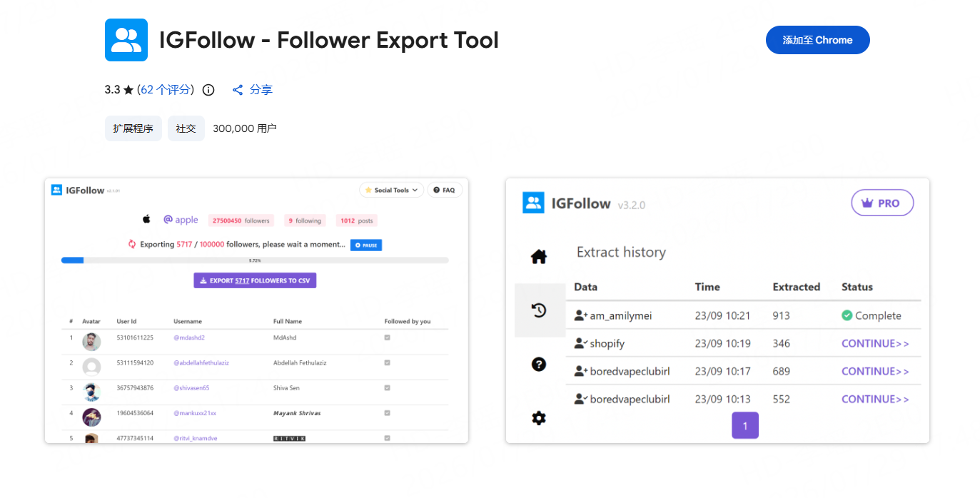The width and height of the screenshot is (980, 498).
Task: Open @abdellahfethulaziz username link
Action: click(x=201, y=362)
